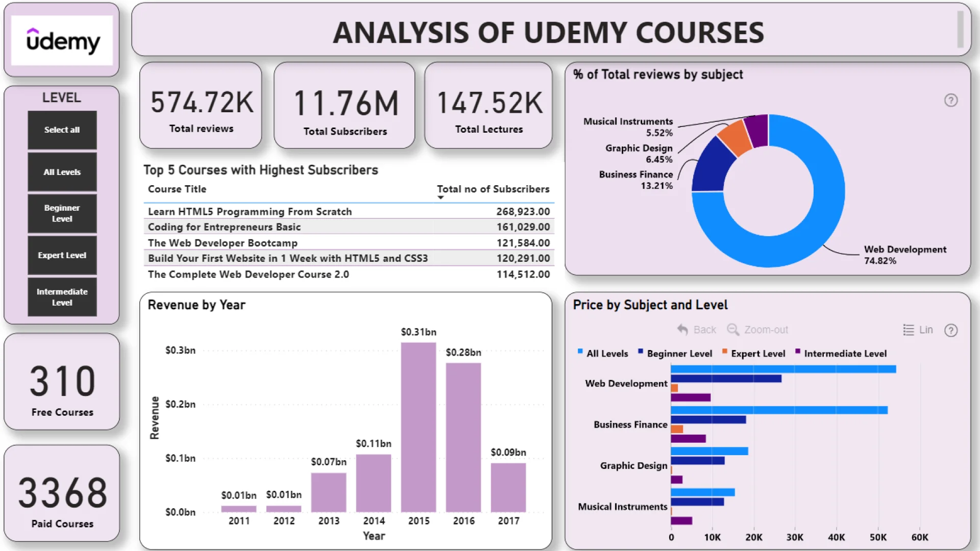The image size is (980, 551).
Task: Select the Beginner Level legend marker
Action: (641, 351)
